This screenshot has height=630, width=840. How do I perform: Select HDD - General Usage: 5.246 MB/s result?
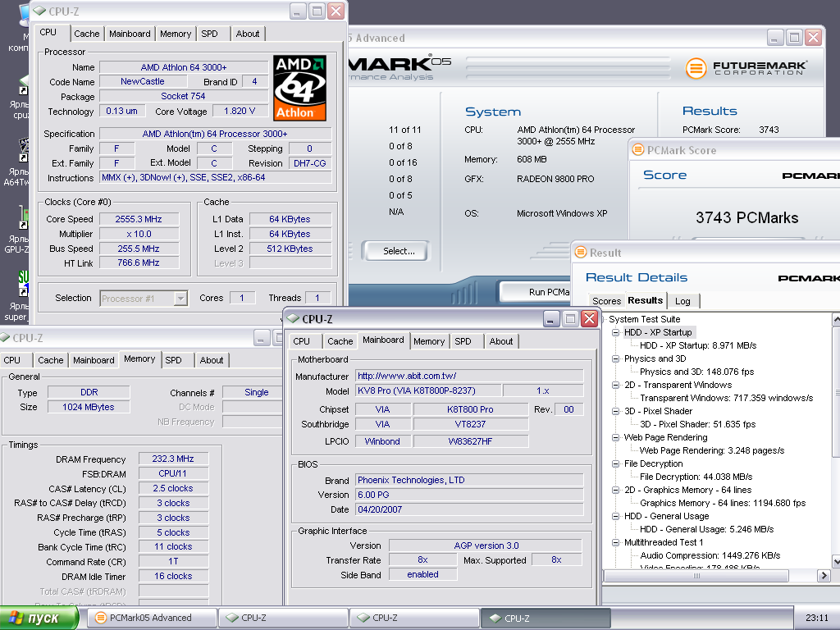[706, 529]
